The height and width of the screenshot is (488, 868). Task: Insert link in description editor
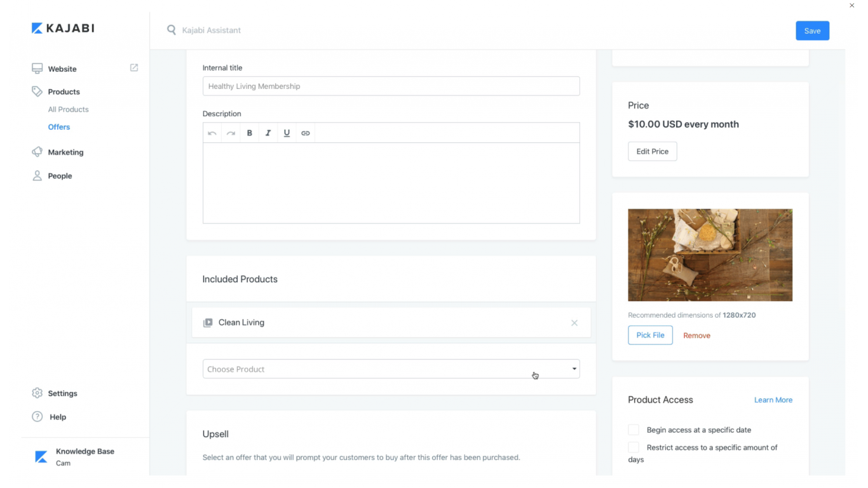[306, 133]
